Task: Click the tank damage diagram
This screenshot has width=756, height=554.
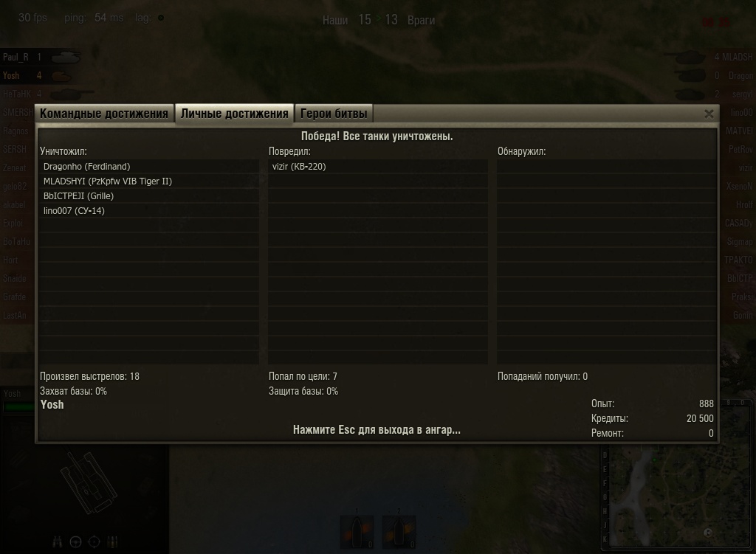Action: [x=89, y=482]
